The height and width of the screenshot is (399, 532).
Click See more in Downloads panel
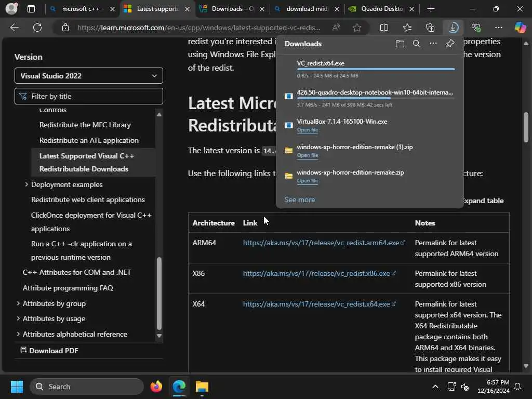[300, 199]
